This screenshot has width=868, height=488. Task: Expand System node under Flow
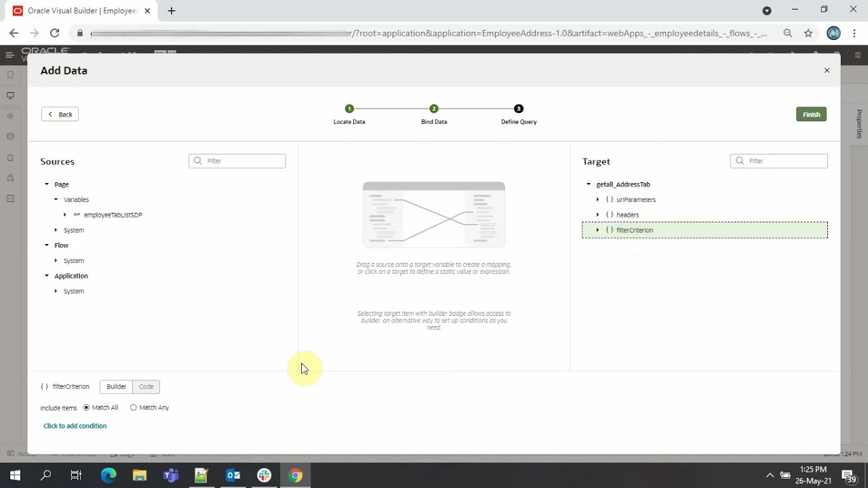tap(56, 260)
